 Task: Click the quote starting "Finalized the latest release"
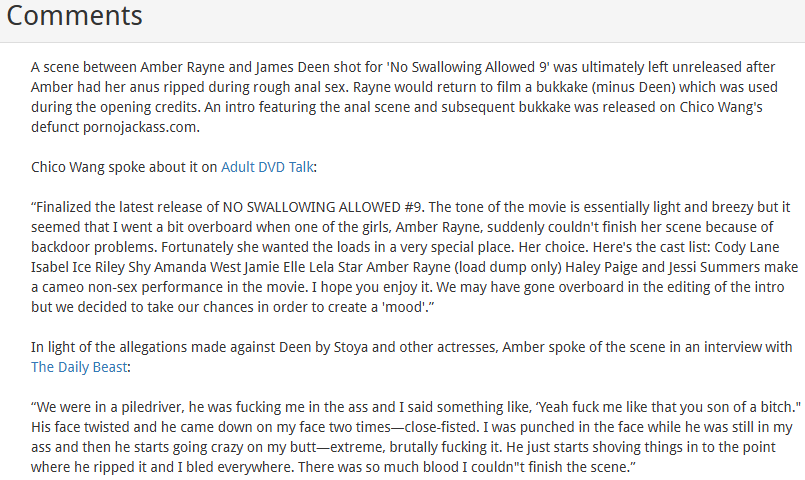[400, 257]
